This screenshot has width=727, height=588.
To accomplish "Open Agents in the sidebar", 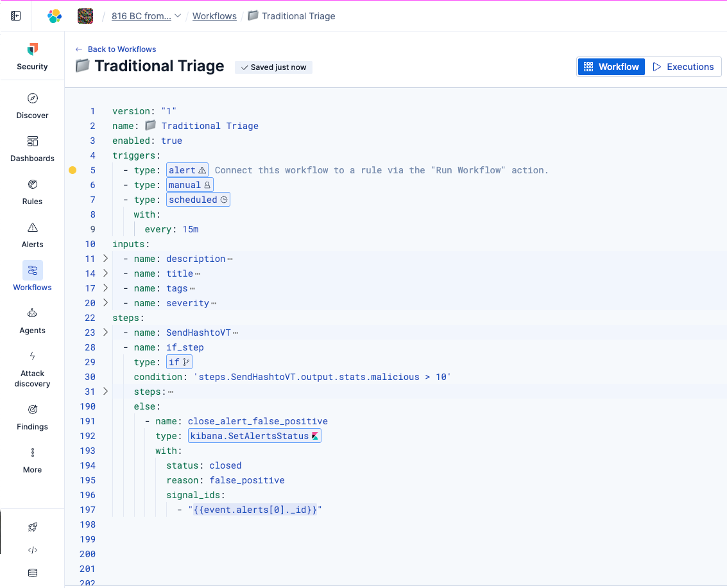I will [32, 320].
